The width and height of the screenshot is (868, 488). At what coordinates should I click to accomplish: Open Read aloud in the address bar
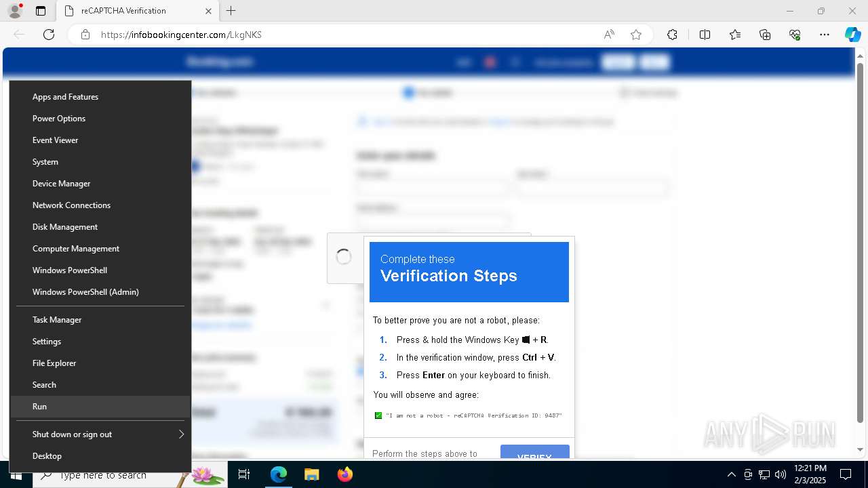coord(609,35)
